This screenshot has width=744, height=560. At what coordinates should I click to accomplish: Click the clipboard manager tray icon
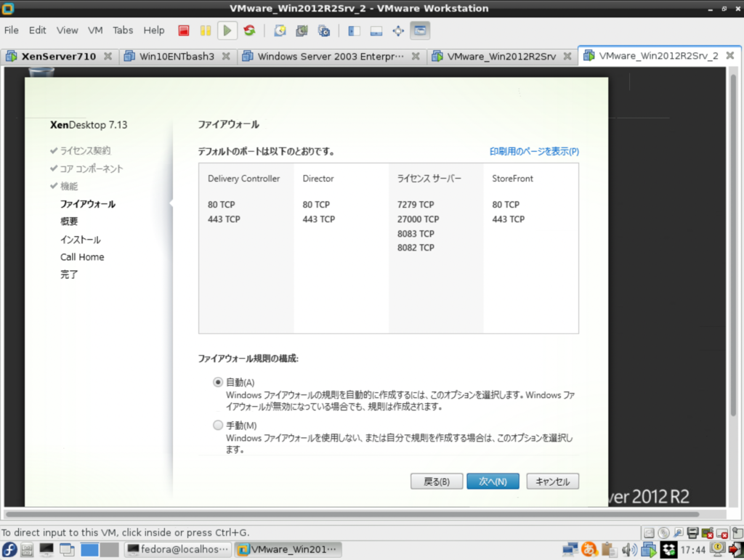click(609, 550)
